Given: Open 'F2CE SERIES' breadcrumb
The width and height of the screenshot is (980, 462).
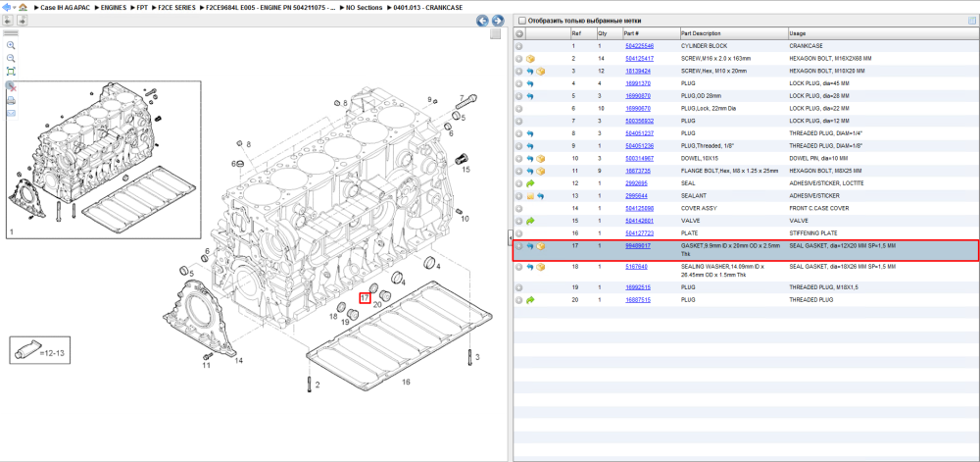Looking at the screenshot, I should [176, 8].
